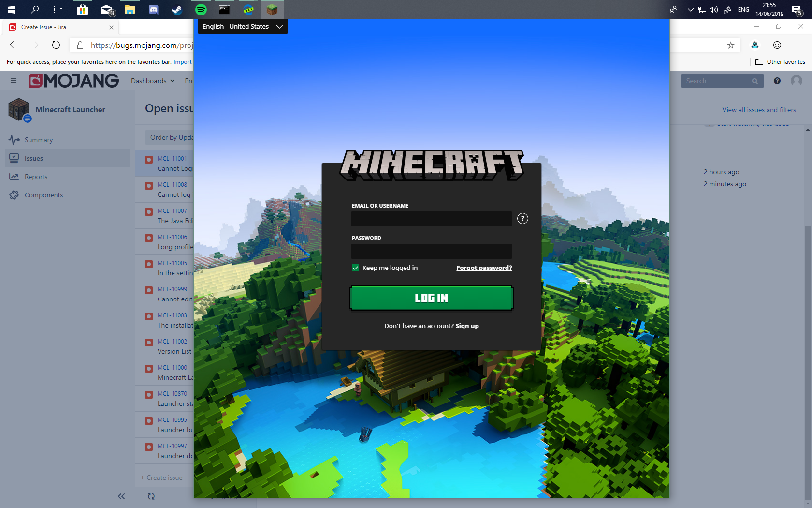Focus the Password input field
The image size is (812, 508).
click(432, 251)
